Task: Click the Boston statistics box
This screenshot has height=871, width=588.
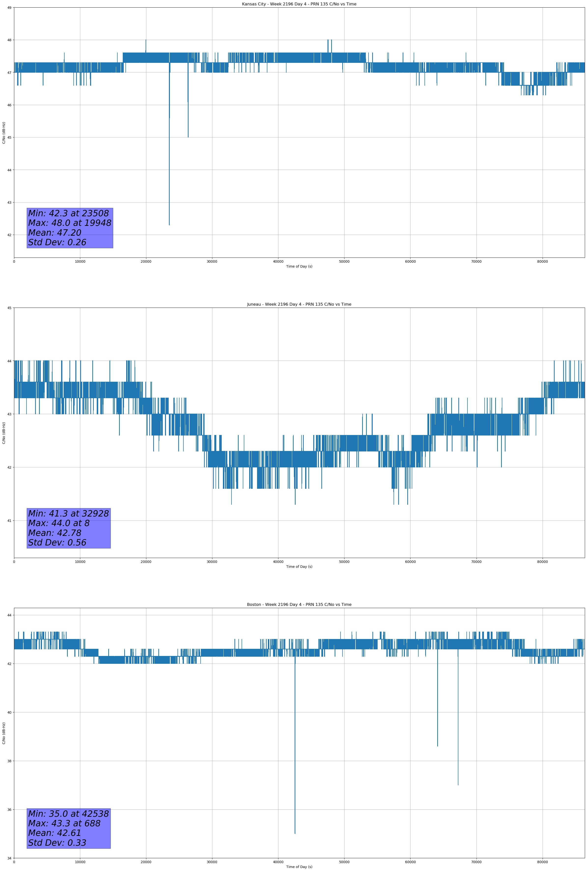Action: (x=68, y=828)
